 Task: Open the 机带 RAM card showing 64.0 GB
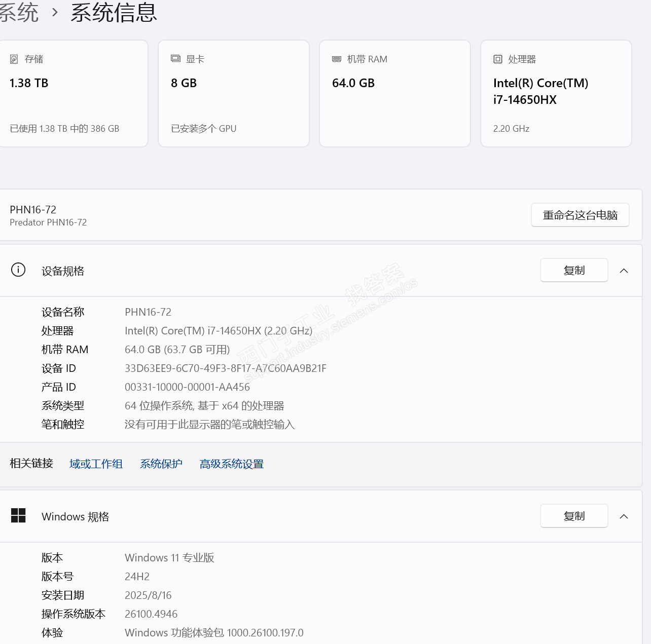(395, 94)
